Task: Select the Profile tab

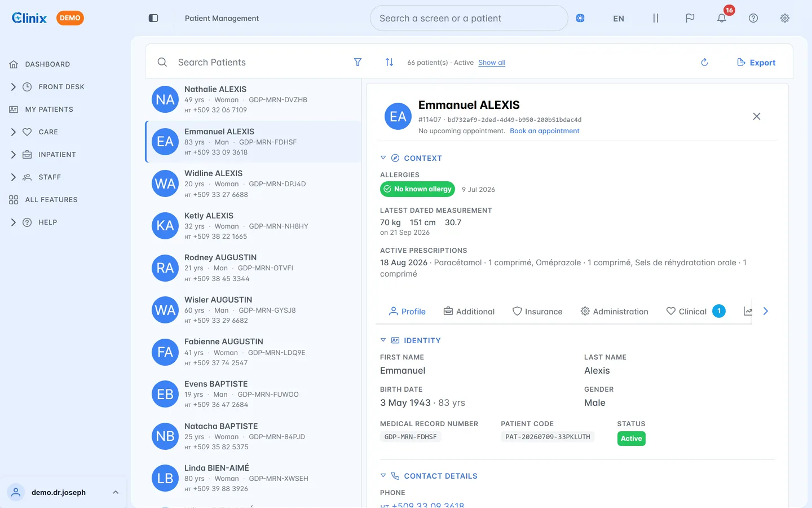Action: pos(407,311)
